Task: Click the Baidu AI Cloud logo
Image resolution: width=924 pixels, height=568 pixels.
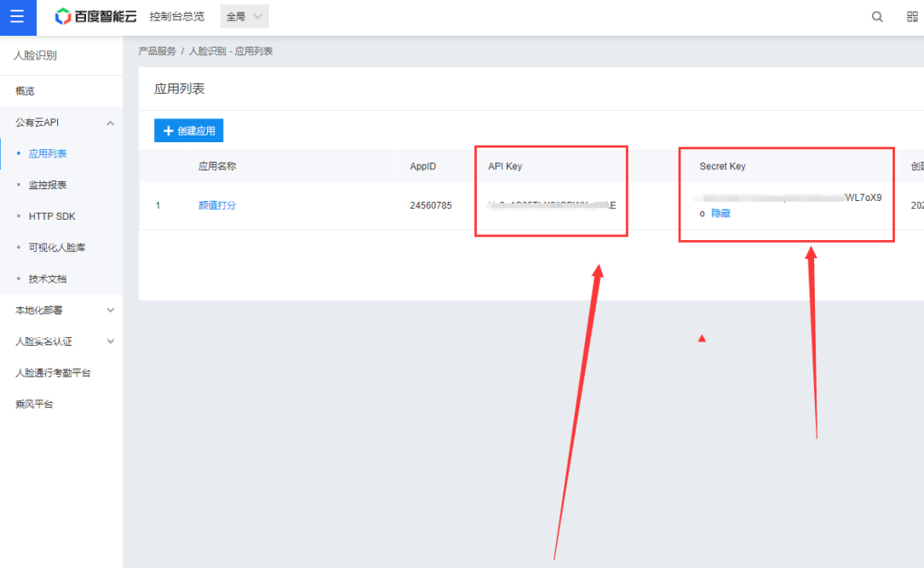Action: pyautogui.click(x=95, y=17)
